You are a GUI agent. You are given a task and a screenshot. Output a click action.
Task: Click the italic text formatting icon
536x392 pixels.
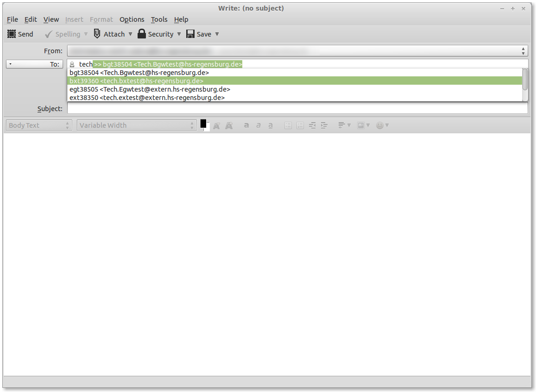pos(259,125)
